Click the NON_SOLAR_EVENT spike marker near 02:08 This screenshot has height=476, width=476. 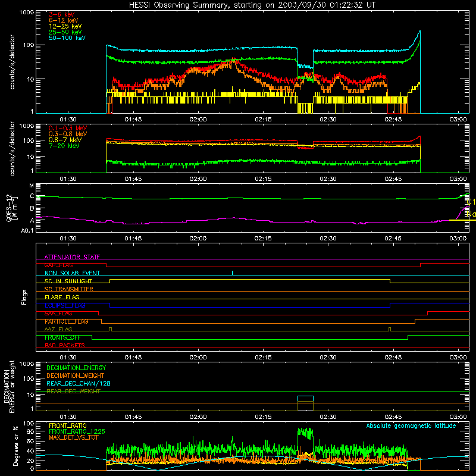(233, 273)
